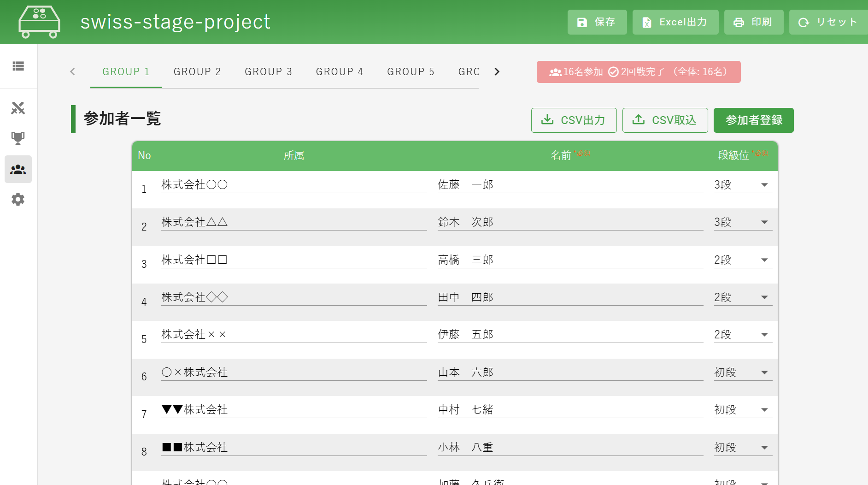
Task: Import participants with CSV取込 button
Action: (x=665, y=120)
